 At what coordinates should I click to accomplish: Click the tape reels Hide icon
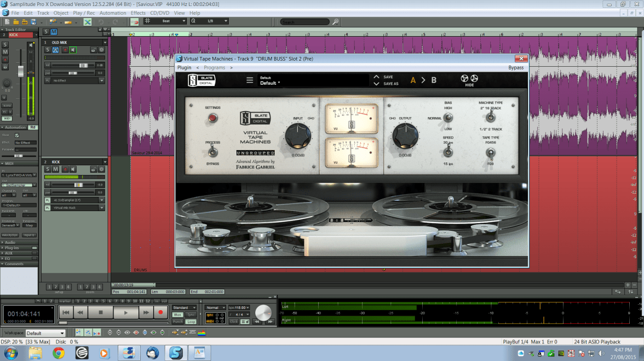coord(470,80)
